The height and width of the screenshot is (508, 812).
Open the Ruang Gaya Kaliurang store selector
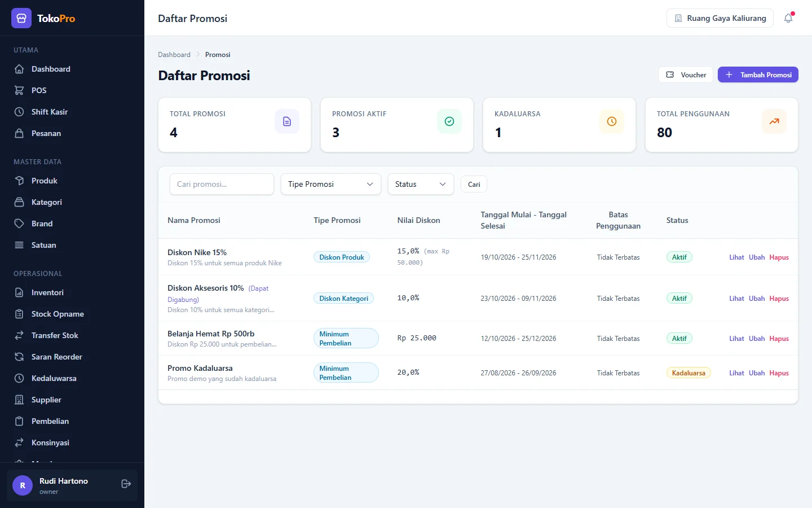[x=720, y=18]
